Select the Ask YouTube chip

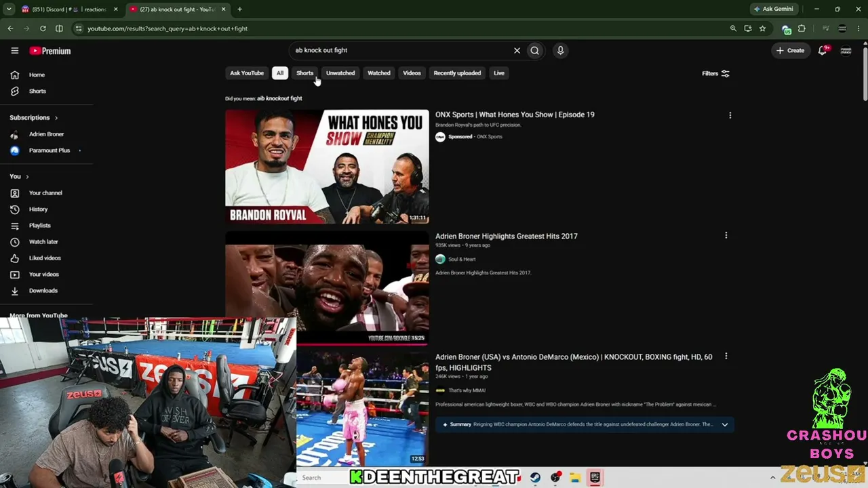[x=247, y=73]
